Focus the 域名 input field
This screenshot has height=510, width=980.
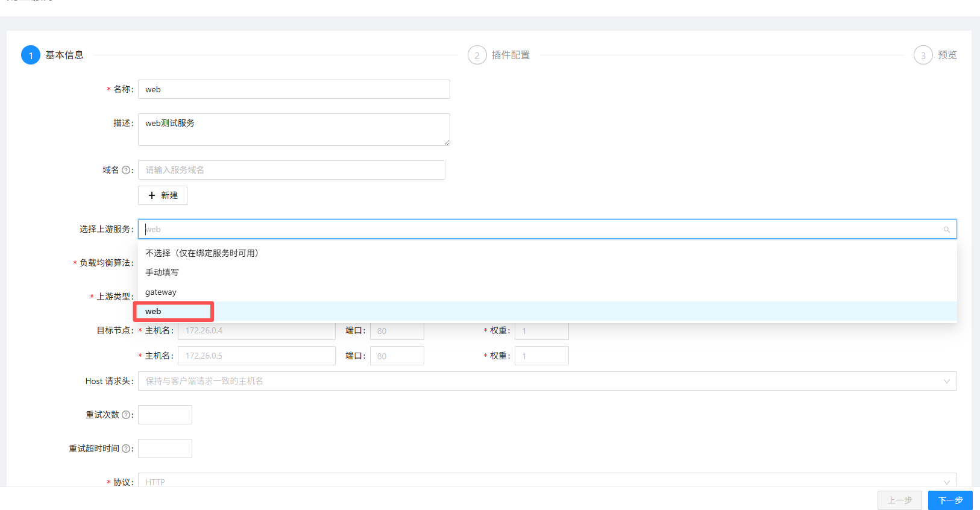[292, 170]
